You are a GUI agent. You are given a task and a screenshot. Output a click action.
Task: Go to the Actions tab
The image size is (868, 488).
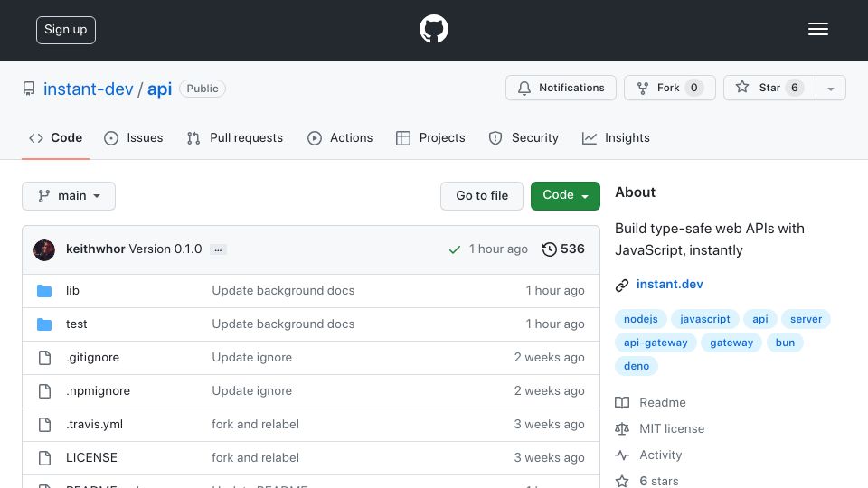click(x=340, y=137)
